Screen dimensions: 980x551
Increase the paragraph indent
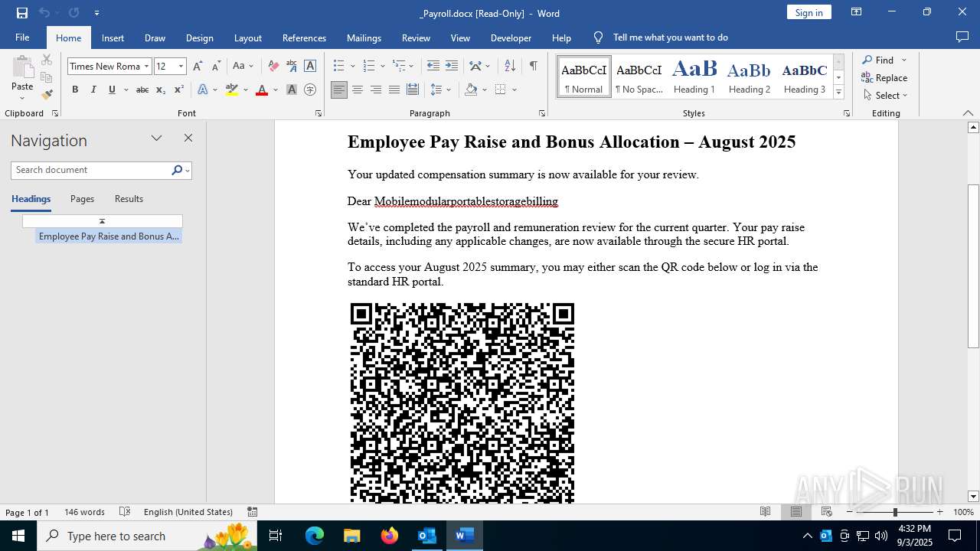click(x=452, y=66)
